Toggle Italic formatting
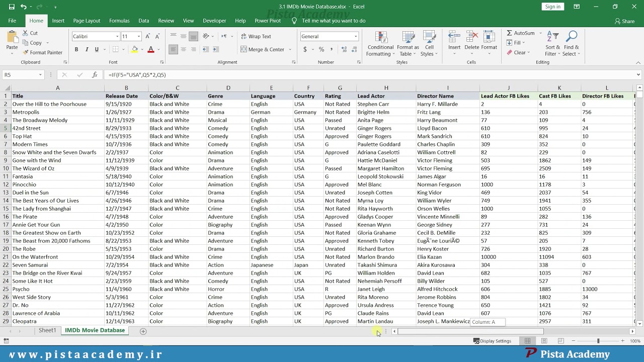The height and width of the screenshot is (362, 644). pyautogui.click(x=87, y=49)
